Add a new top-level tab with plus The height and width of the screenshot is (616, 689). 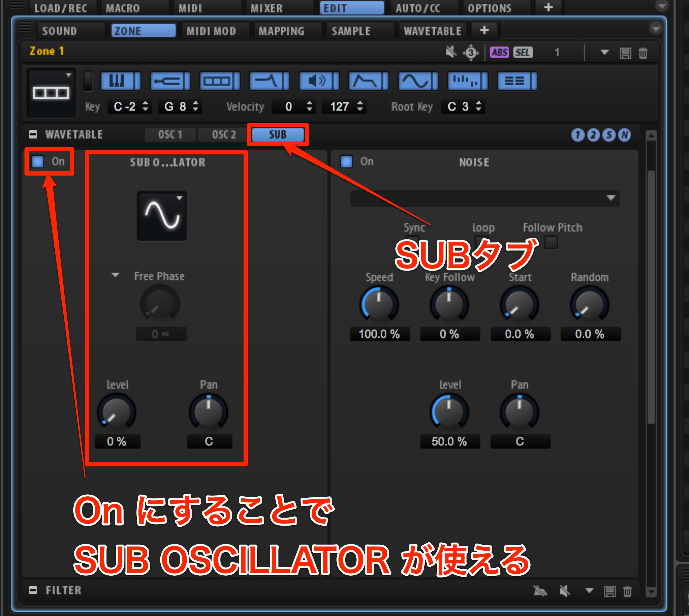coord(548,7)
